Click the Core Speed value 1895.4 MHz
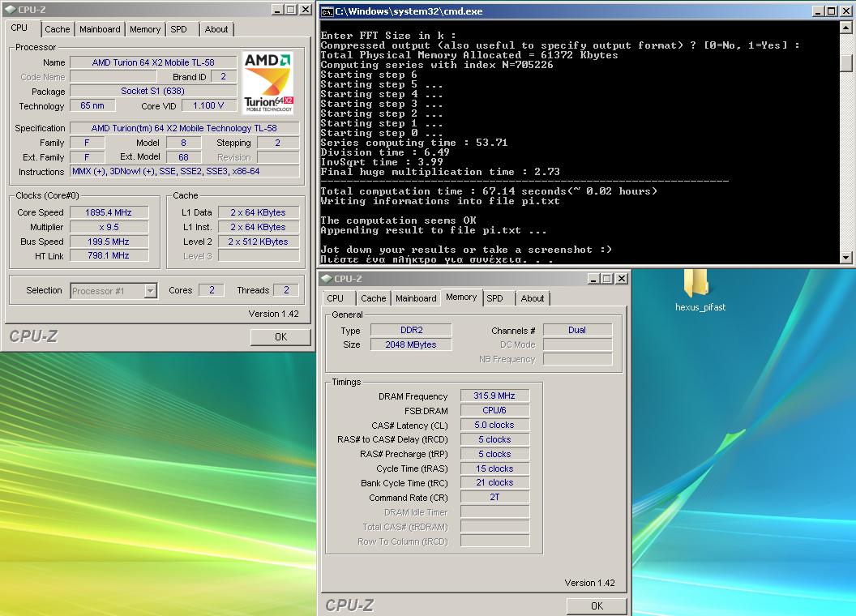This screenshot has width=856, height=616. point(109,212)
